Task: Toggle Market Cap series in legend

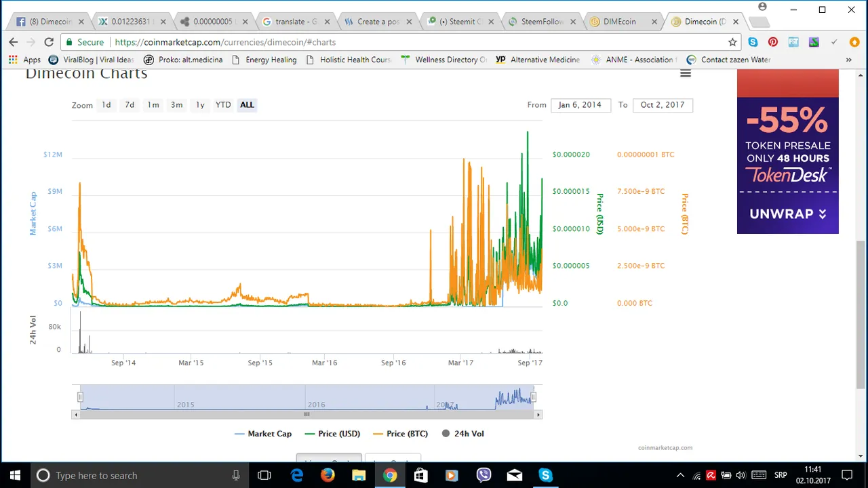Action: click(262, 434)
